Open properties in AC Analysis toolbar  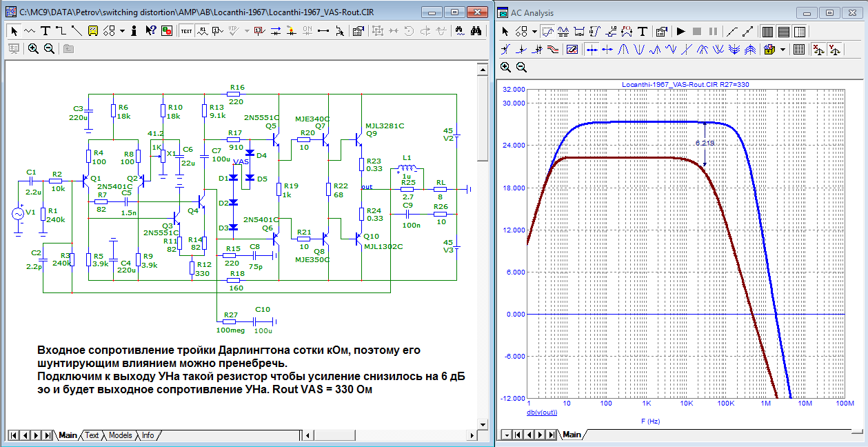click(x=661, y=31)
